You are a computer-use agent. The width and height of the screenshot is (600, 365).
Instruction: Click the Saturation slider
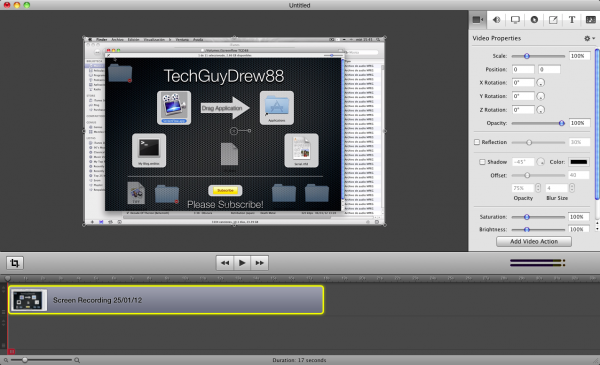pos(538,217)
